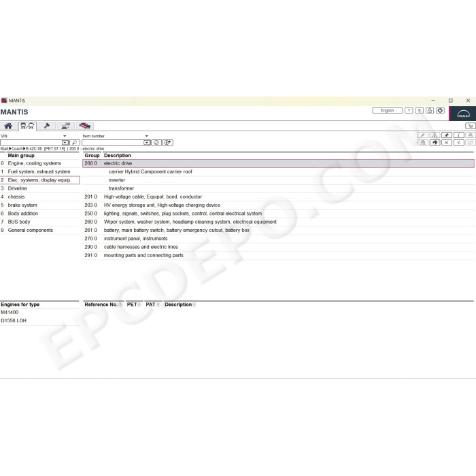Open the shopping cart
Image resolution: width=476 pixels, height=476 pixels.
coord(471,126)
